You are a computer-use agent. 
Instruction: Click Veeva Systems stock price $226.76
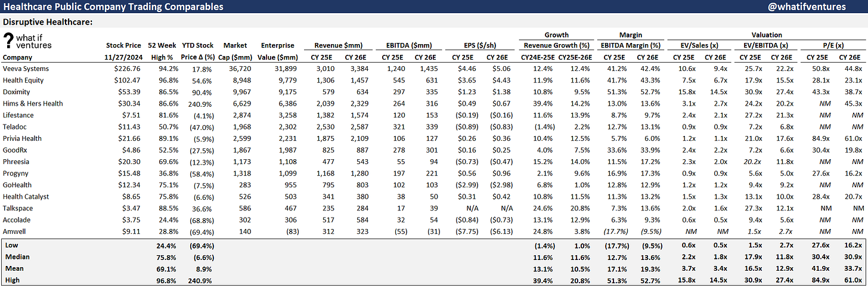(x=129, y=69)
